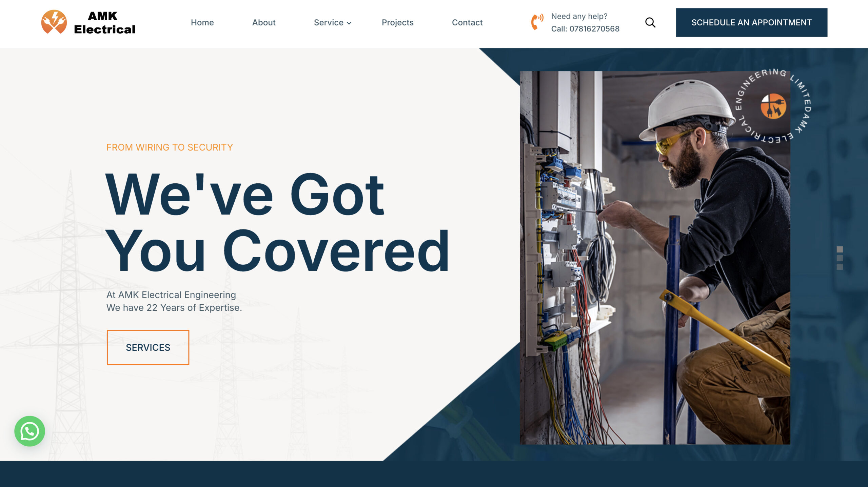Screen dimensions: 868x487
Task: Click the orange AMK plug logo icon
Action: (54, 22)
